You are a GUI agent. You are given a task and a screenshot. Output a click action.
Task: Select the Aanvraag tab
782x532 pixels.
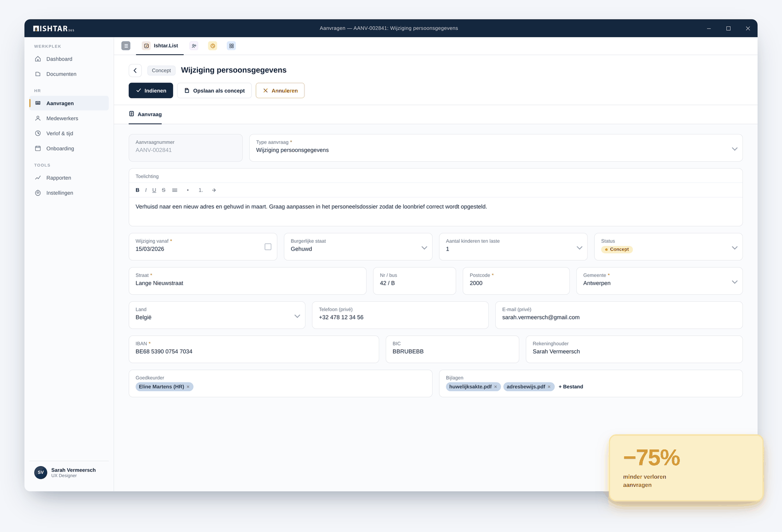pos(146,114)
